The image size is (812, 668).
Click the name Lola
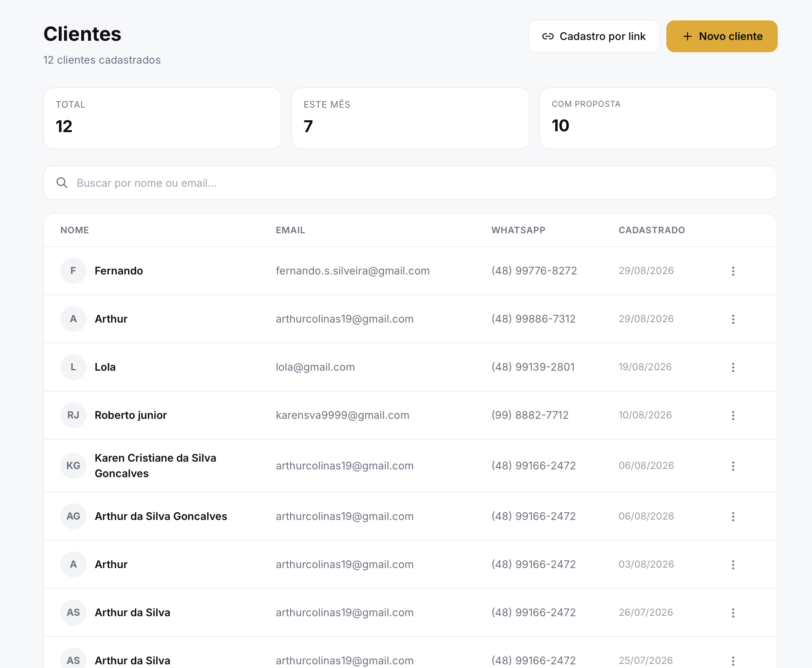(x=105, y=367)
